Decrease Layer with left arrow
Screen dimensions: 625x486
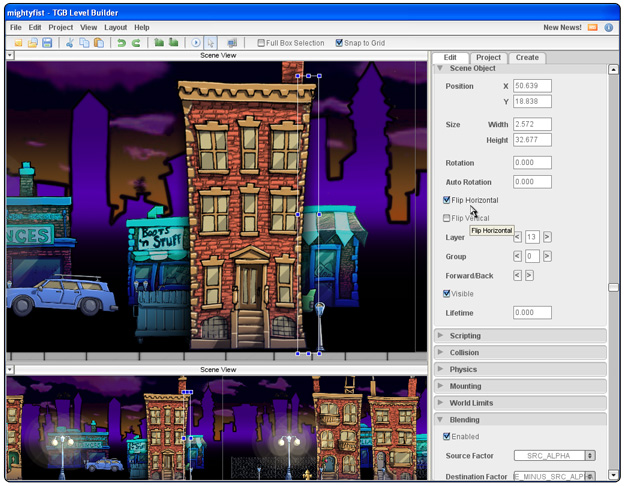click(x=517, y=237)
